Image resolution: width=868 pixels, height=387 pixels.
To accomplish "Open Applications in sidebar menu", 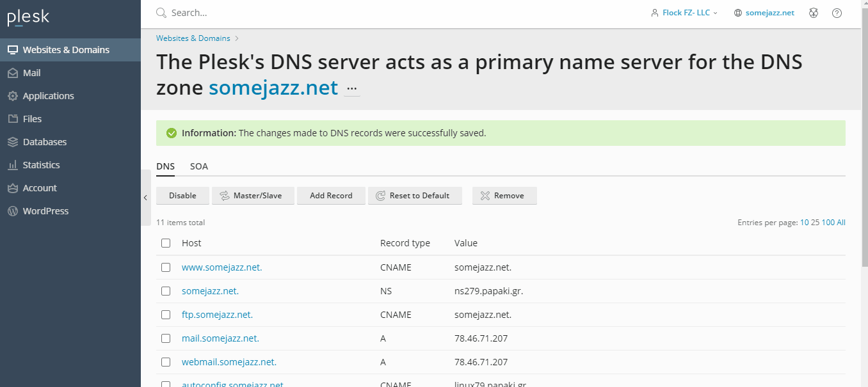I will point(70,96).
